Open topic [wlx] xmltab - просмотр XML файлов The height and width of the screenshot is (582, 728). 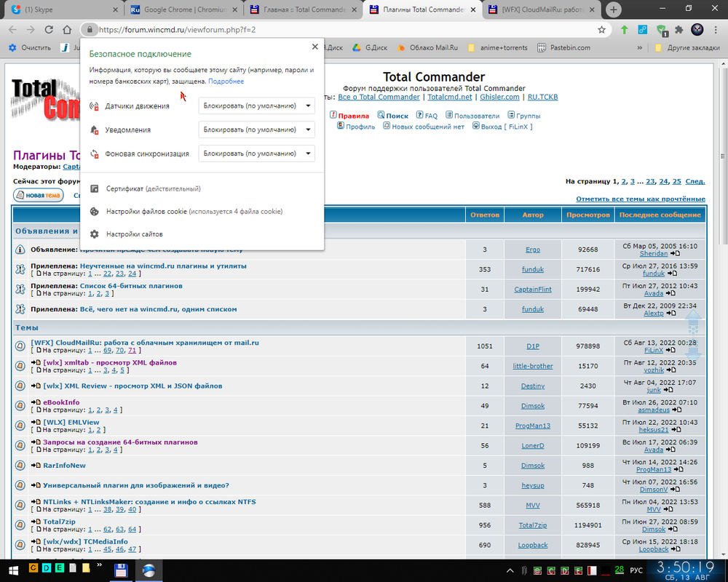(x=110, y=362)
